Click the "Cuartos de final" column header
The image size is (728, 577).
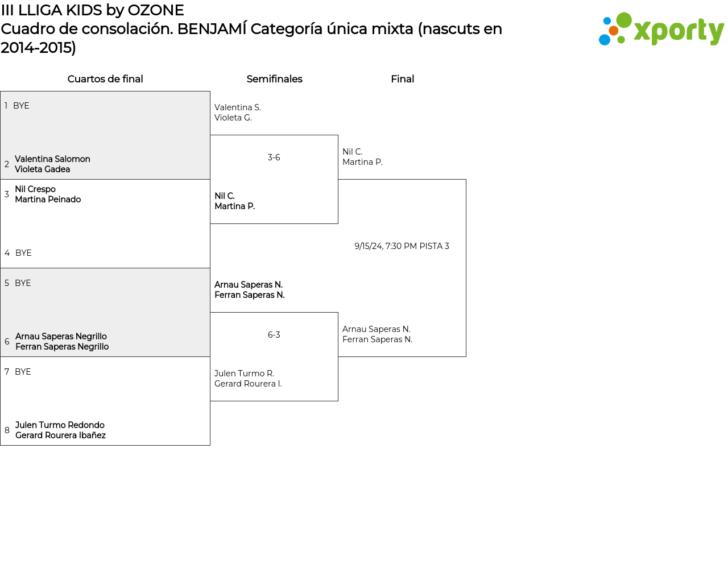coord(105,79)
